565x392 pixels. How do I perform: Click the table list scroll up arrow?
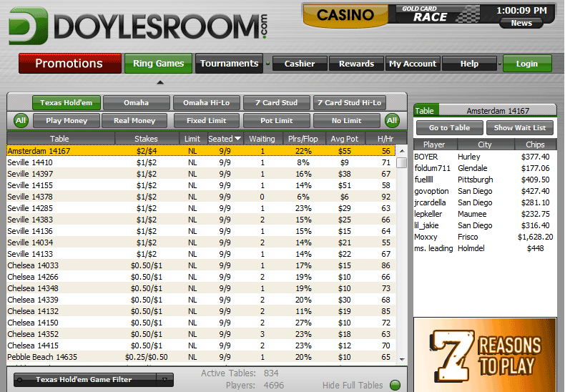point(402,151)
